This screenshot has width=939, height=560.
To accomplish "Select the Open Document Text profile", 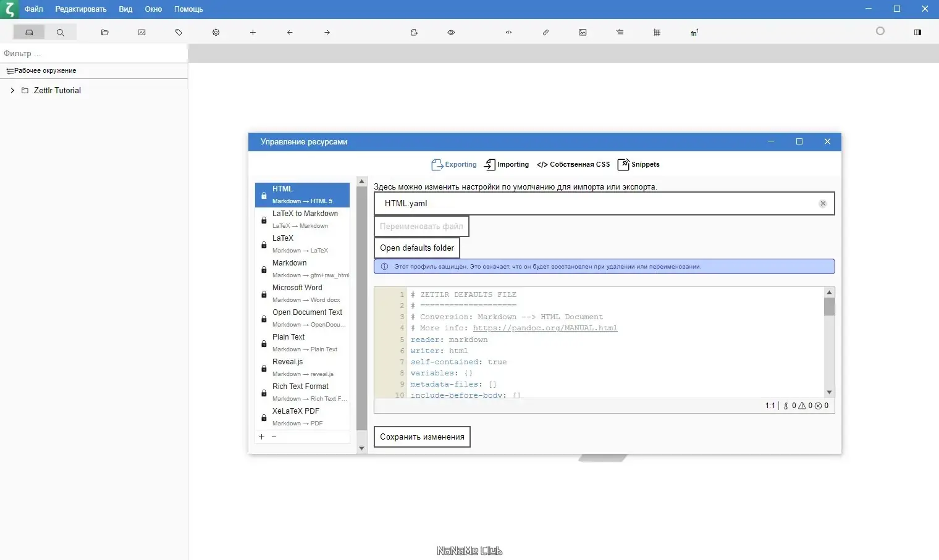I will 303,319.
